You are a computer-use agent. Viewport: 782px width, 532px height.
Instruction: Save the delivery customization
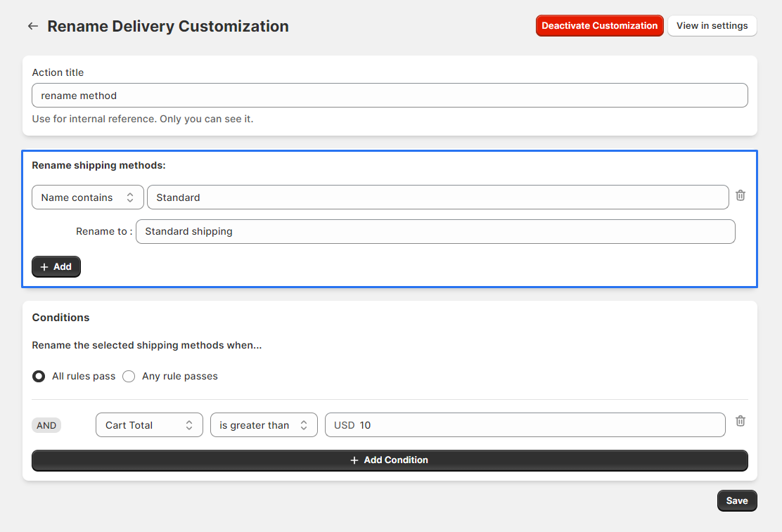(737, 500)
